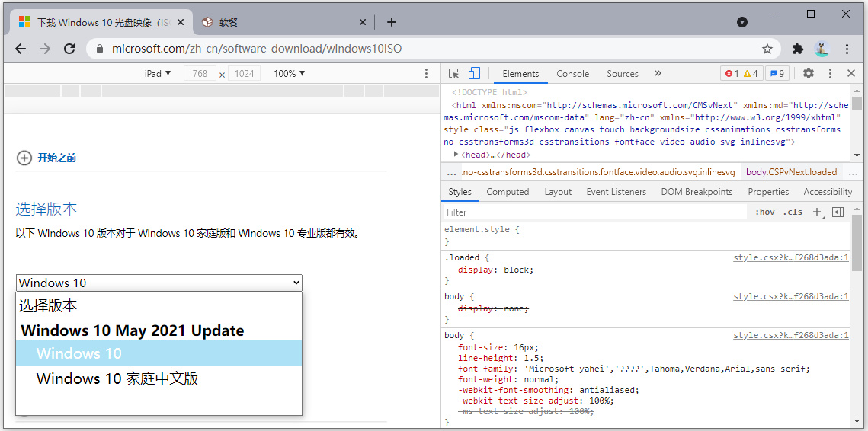
Task: Open the 100% zoom dropdown
Action: [290, 74]
